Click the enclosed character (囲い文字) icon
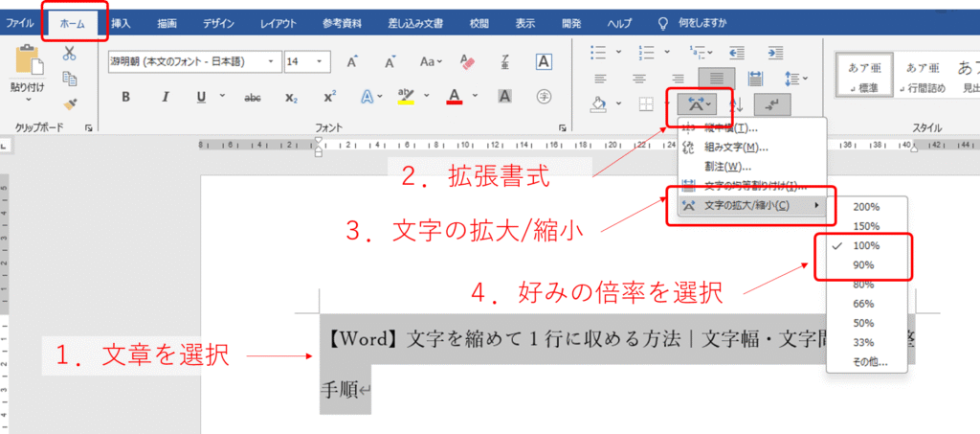The height and width of the screenshot is (434, 980). (x=544, y=97)
